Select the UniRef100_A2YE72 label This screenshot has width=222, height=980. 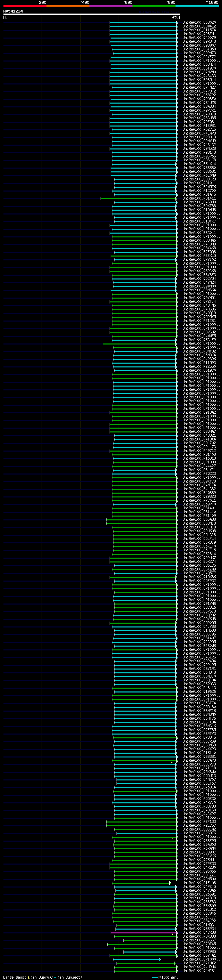[199, 57]
